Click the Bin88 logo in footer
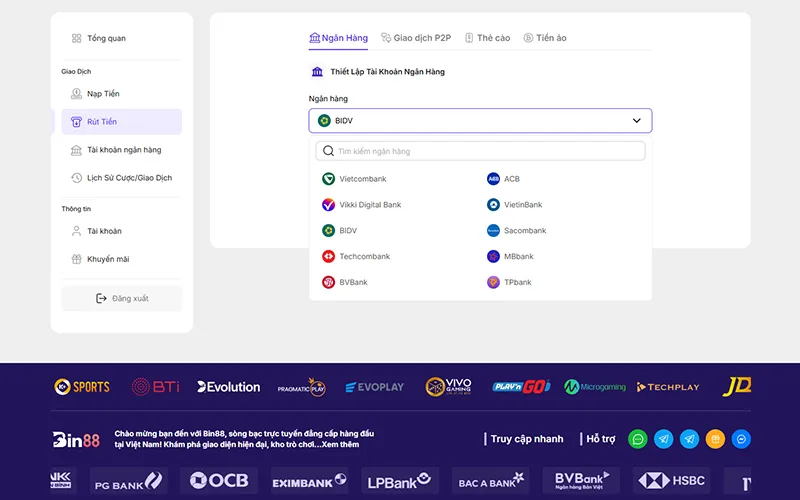The width and height of the screenshot is (800, 500). 78,439
